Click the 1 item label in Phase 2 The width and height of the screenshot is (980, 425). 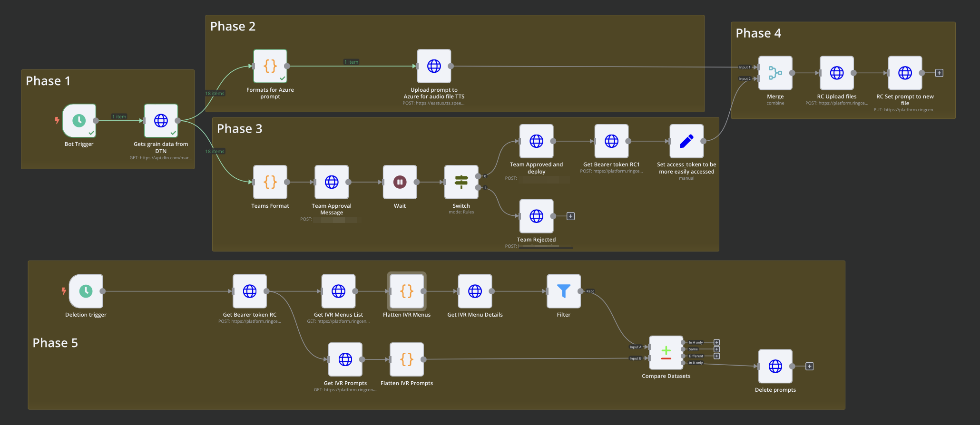[352, 62]
